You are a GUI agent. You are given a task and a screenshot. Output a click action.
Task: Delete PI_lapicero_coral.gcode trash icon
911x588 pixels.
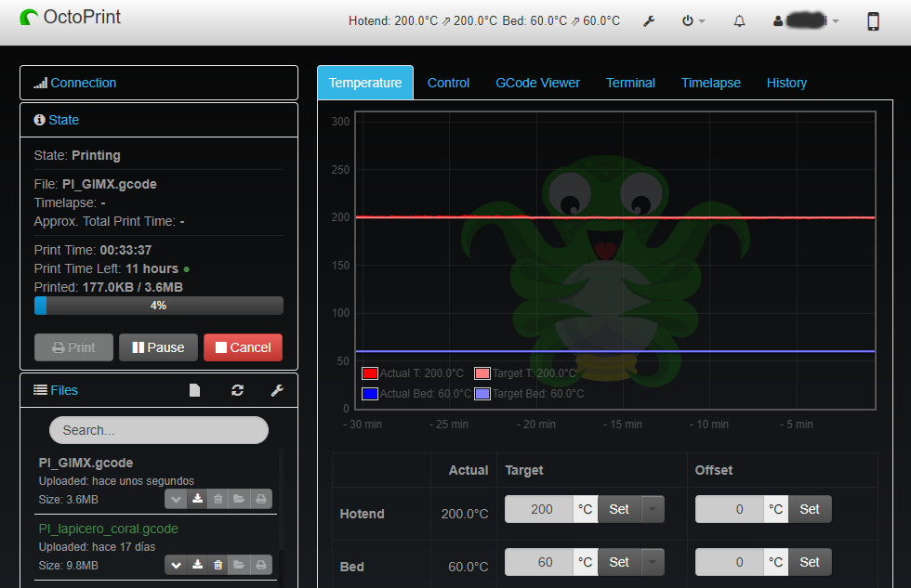pos(218,565)
